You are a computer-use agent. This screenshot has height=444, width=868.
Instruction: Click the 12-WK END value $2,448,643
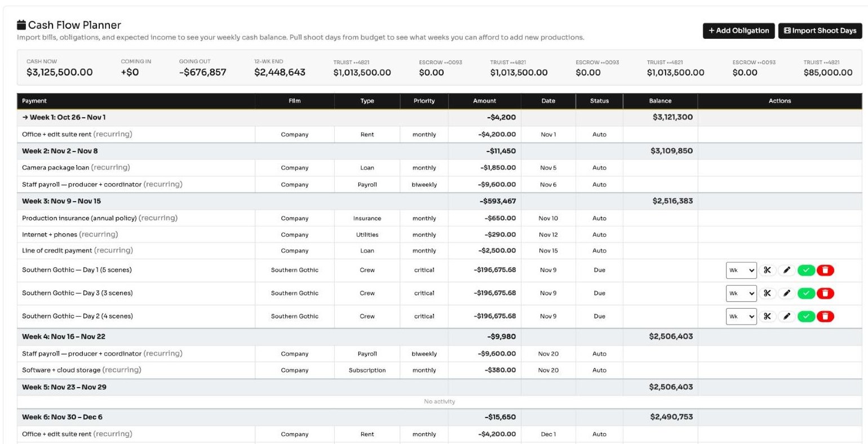[280, 72]
